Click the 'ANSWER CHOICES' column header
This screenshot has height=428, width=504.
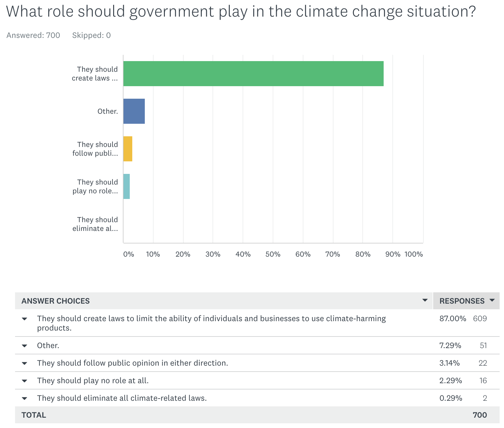point(55,301)
